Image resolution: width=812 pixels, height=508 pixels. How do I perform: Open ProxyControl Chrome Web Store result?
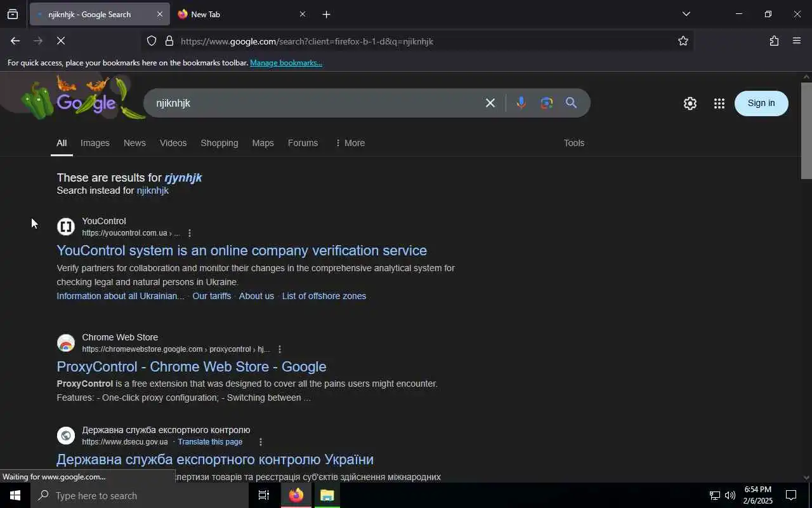[192, 366]
